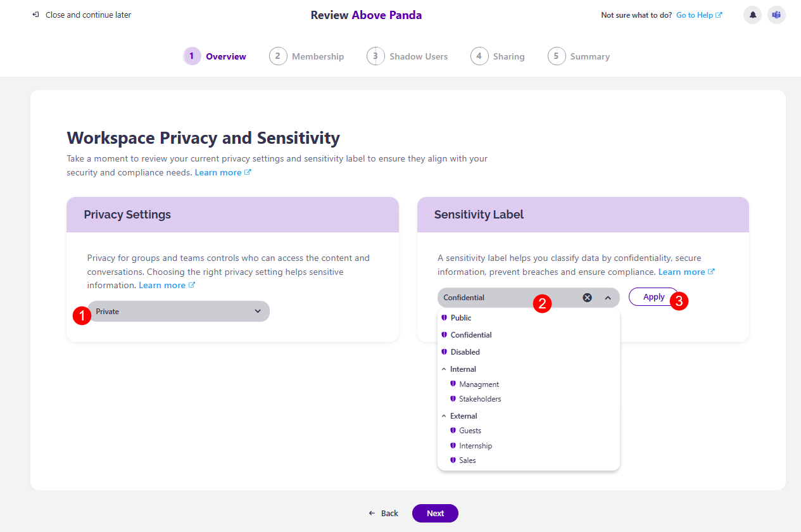Open the notifications bell icon
This screenshot has width=801, height=532.
pyautogui.click(x=752, y=15)
